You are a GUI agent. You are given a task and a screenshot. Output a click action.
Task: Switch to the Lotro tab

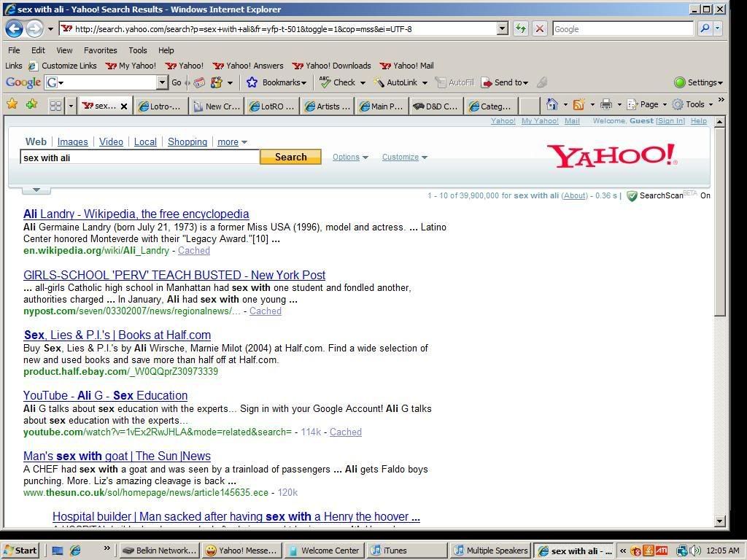pyautogui.click(x=161, y=106)
